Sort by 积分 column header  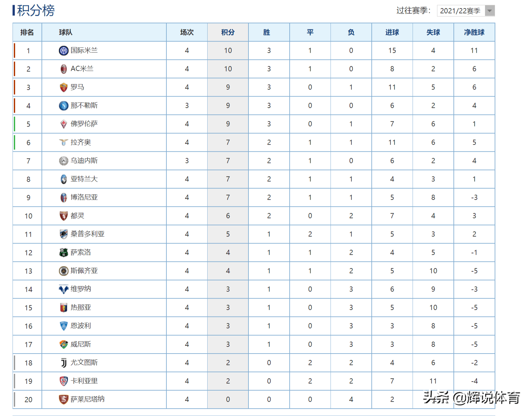(x=228, y=32)
